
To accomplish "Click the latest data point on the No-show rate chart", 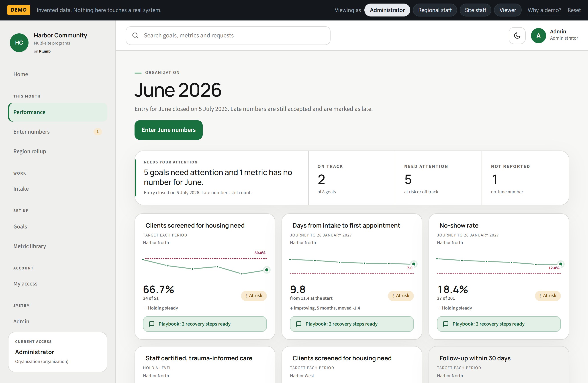I will pyautogui.click(x=561, y=264).
